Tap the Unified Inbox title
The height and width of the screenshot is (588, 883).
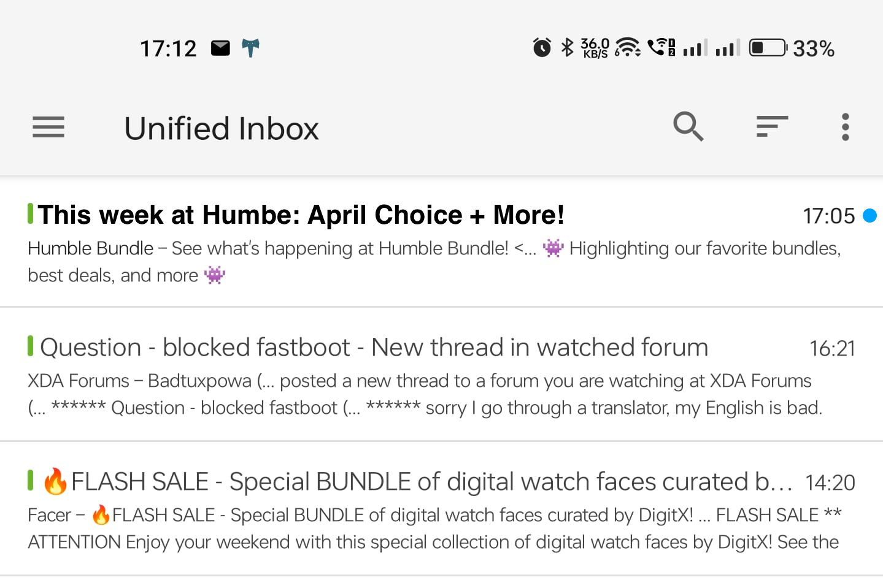point(221,128)
